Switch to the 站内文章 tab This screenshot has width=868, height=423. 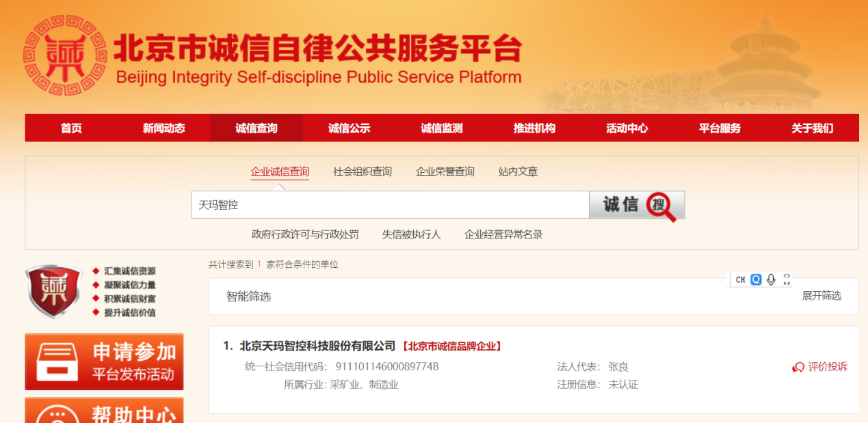[518, 172]
